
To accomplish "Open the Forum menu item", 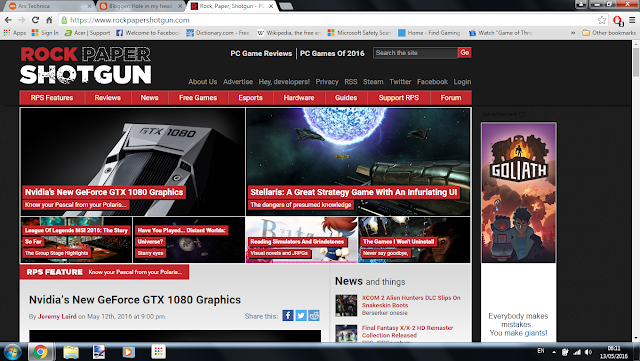I will pos(451,98).
